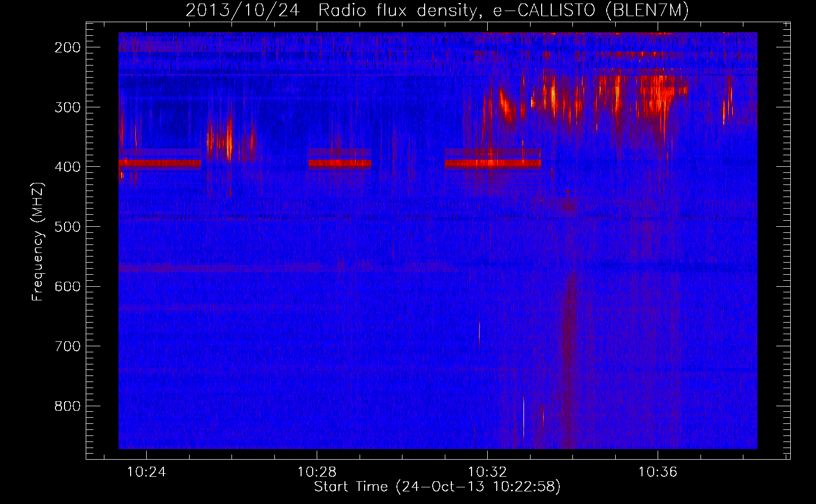Image resolution: width=816 pixels, height=504 pixels.
Task: Click the 600 frequency tick label
Action: (x=68, y=286)
